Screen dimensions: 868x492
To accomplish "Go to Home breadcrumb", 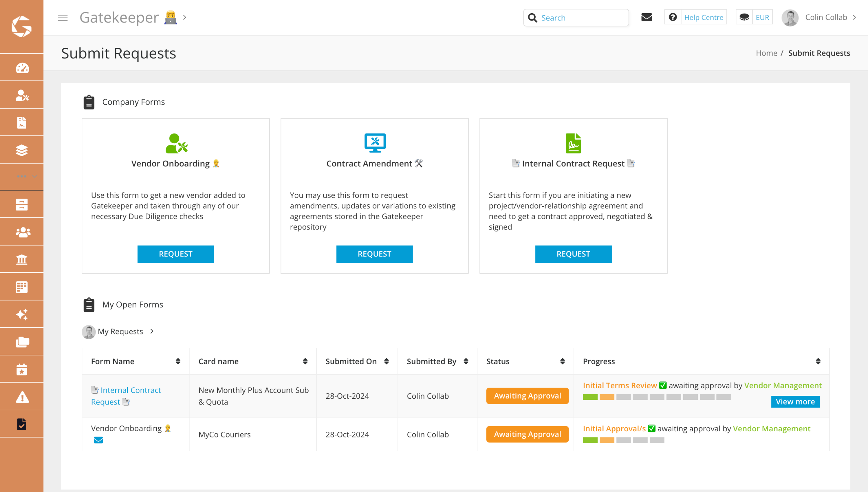I will pyautogui.click(x=766, y=53).
